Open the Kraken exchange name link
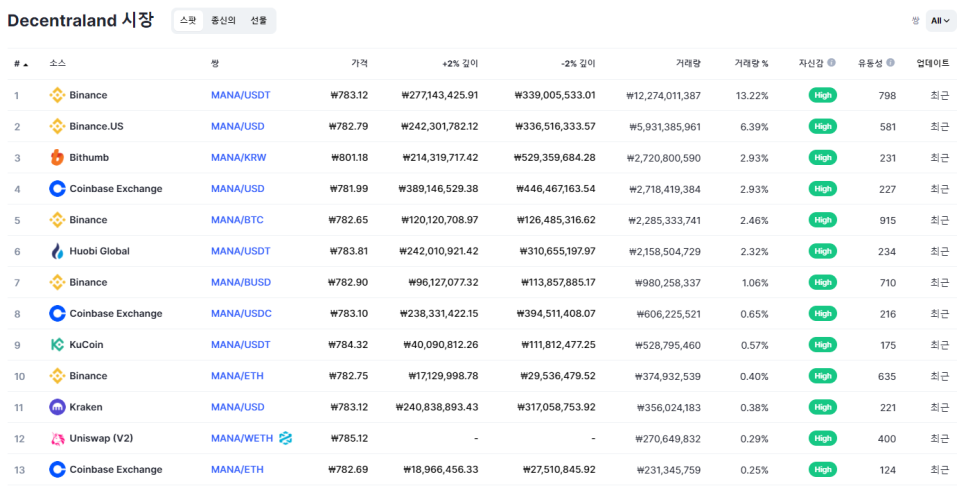Viewport: 966px width, 486px height. [x=86, y=407]
